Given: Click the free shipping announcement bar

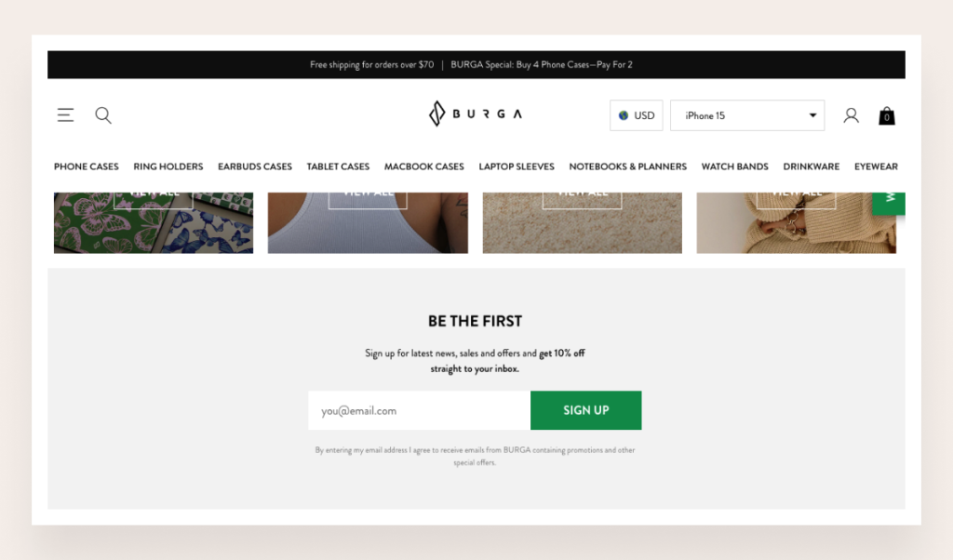Looking at the screenshot, I should (x=476, y=64).
